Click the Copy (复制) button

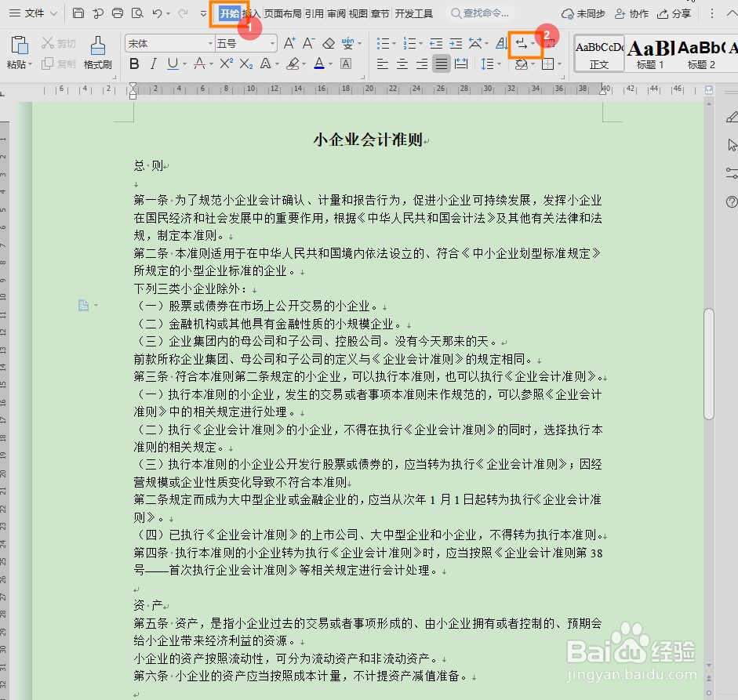click(x=59, y=63)
